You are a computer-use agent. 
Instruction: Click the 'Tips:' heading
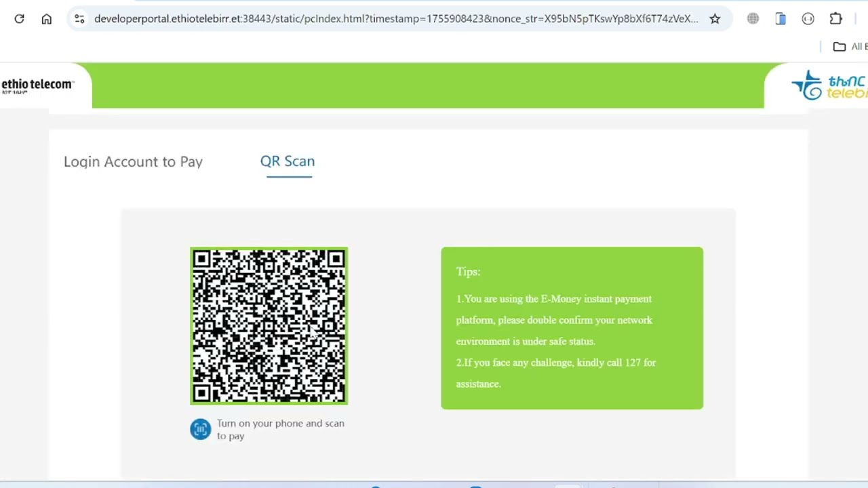tap(468, 271)
